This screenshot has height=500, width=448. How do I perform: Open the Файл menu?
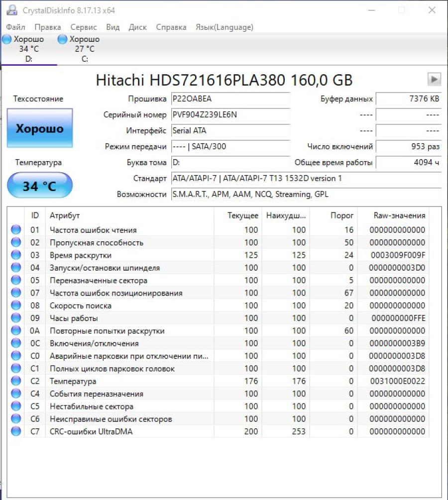(x=15, y=27)
